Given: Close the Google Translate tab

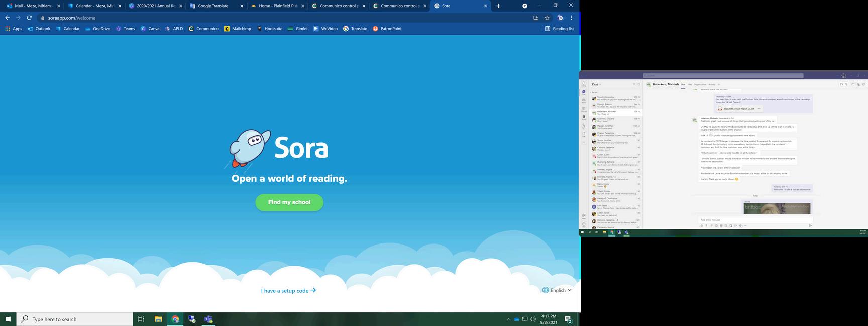Looking at the screenshot, I should [x=242, y=6].
